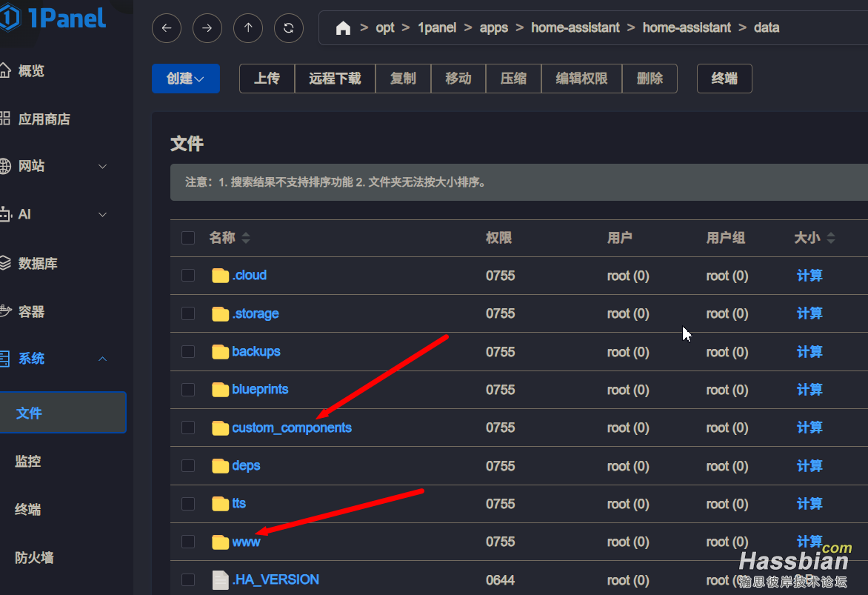Navigate to apps in the breadcrumb
Screen dimensions: 868x595
[494, 27]
